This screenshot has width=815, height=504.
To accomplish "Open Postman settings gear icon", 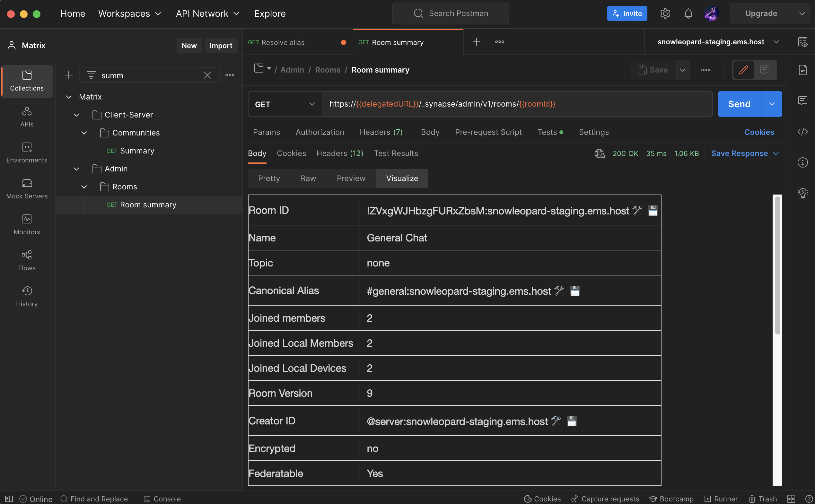I will pyautogui.click(x=665, y=13).
